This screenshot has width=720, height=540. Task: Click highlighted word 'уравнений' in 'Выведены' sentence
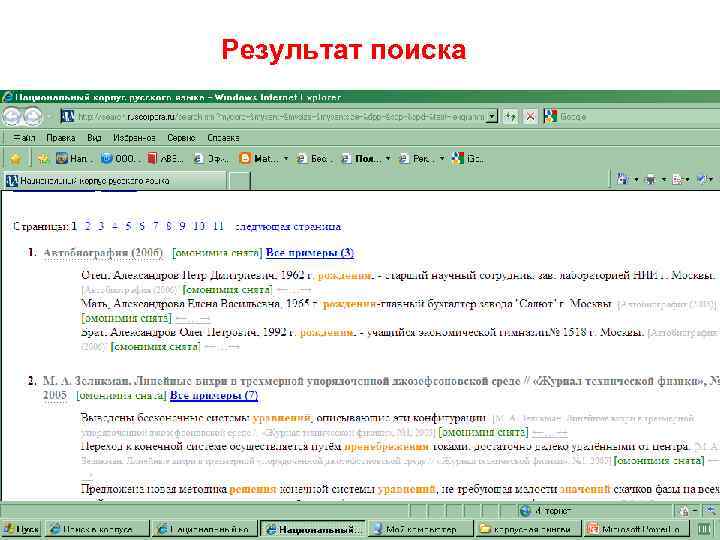pos(281,418)
